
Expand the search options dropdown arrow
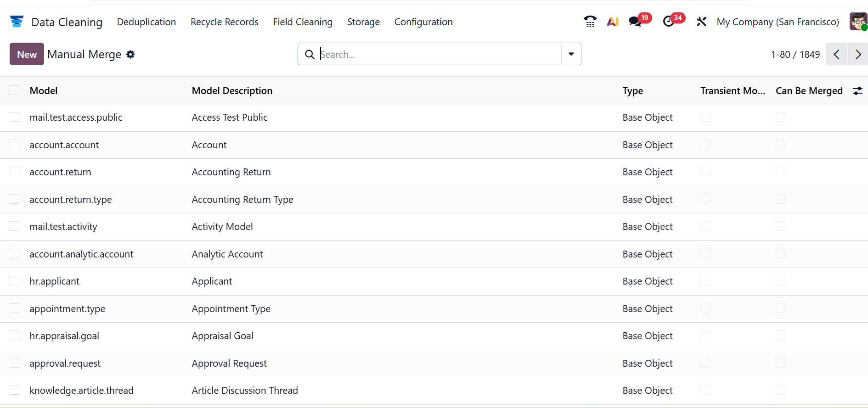pos(571,54)
